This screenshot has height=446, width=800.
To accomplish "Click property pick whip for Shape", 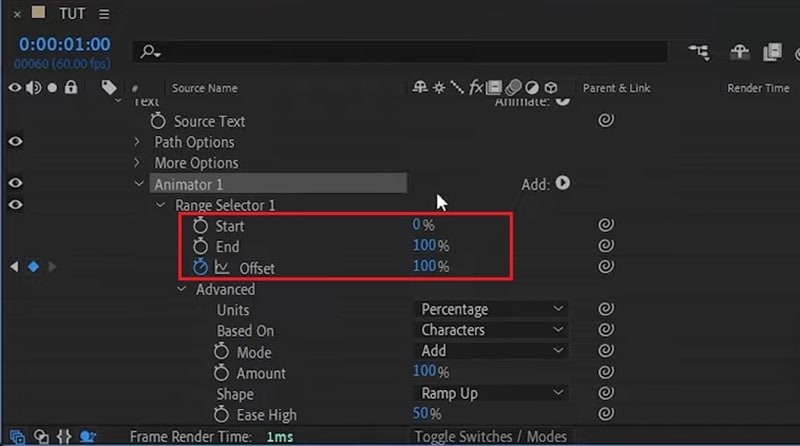I will coord(606,392).
